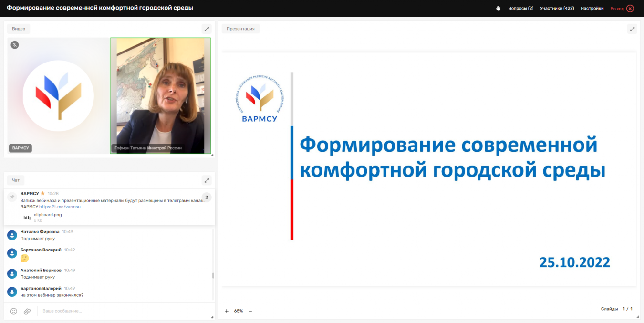This screenshot has width=644, height=323.
Task: Click the 65% zoom value
Action: coord(238,311)
